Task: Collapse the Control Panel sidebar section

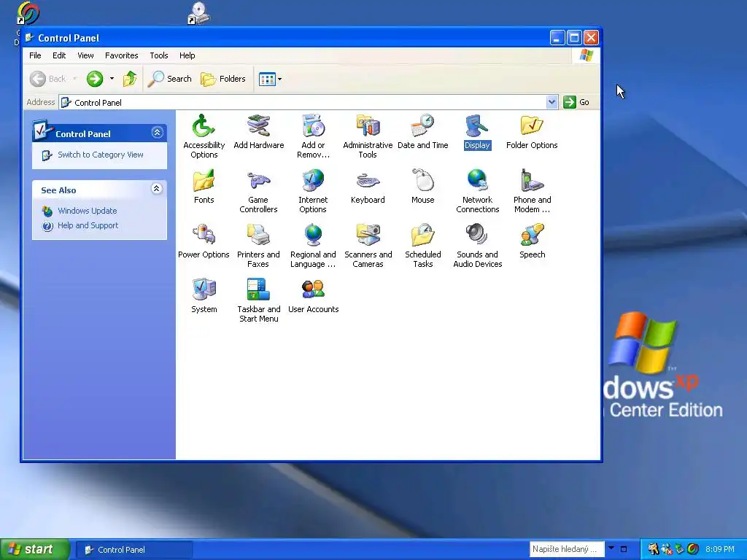Action: click(157, 133)
